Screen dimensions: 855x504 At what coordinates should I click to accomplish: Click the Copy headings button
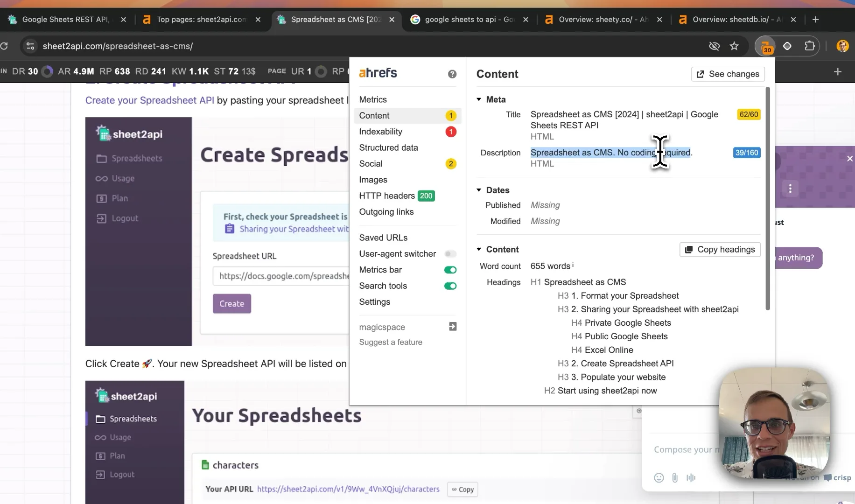pos(720,250)
